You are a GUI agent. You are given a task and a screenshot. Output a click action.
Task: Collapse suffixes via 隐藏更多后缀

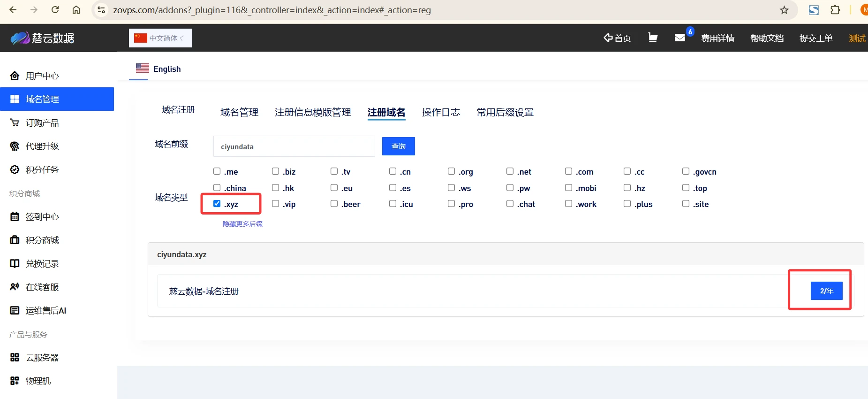[242, 224]
